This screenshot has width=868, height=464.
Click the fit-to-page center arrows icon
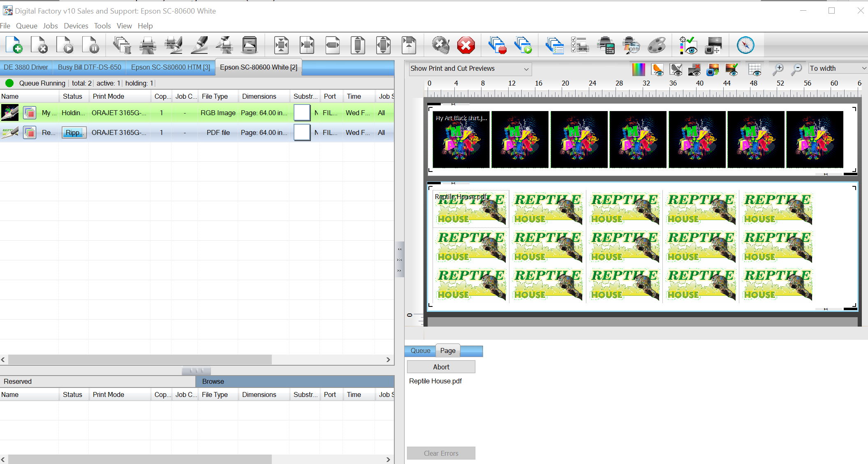pyautogui.click(x=282, y=45)
